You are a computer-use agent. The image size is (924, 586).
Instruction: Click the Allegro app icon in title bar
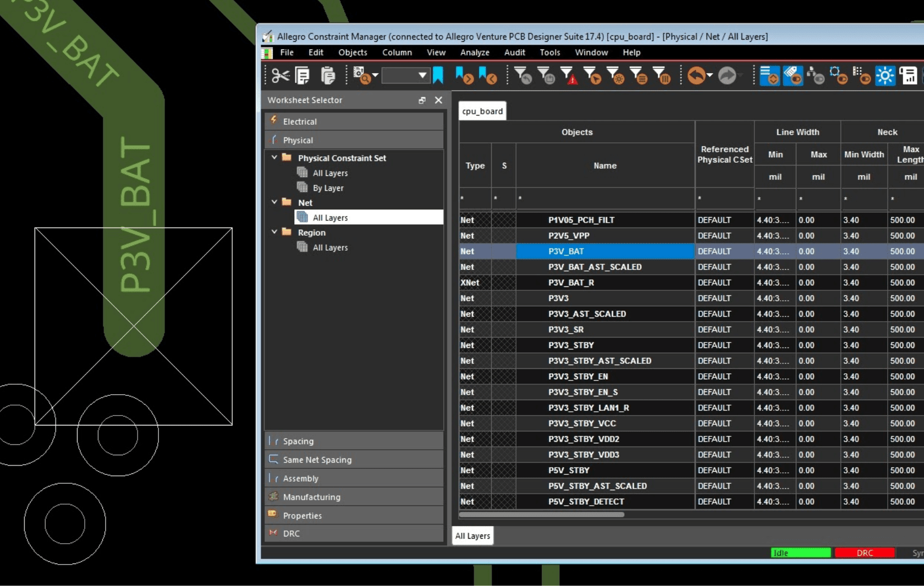268,36
